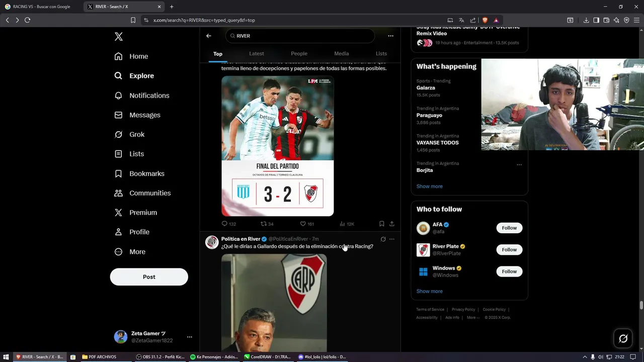
Task: Switch to the Lists tab
Action: [381, 54]
